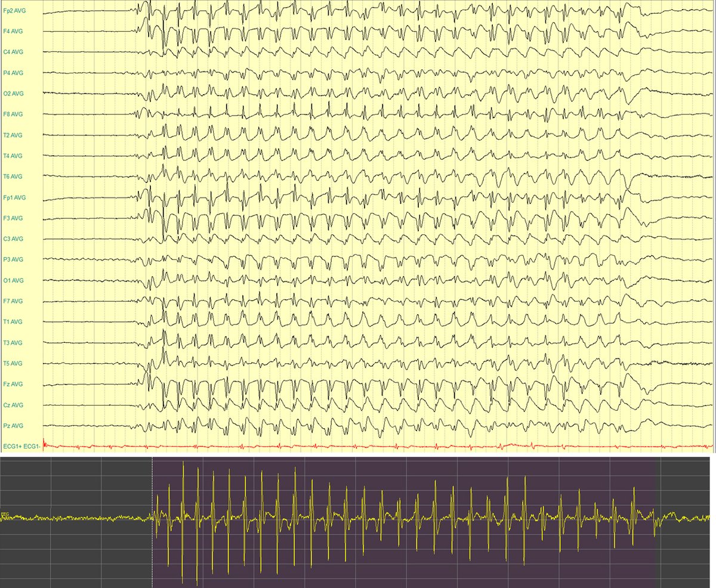The height and width of the screenshot is (588, 716).
Task: Select the Fp2 AVG channel label
Action: click(x=14, y=11)
